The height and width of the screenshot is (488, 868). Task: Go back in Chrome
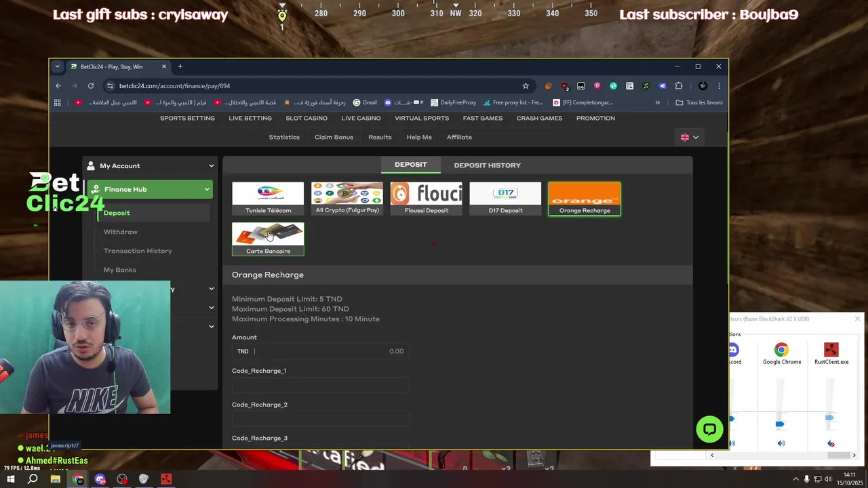(58, 86)
